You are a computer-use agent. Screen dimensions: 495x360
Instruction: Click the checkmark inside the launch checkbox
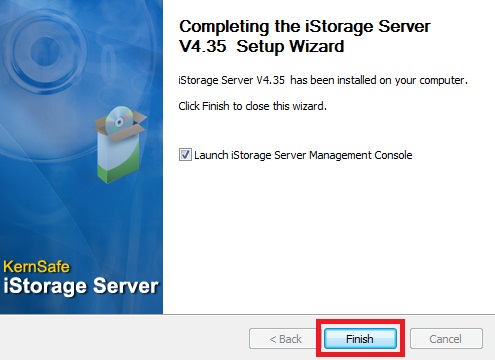[185, 155]
